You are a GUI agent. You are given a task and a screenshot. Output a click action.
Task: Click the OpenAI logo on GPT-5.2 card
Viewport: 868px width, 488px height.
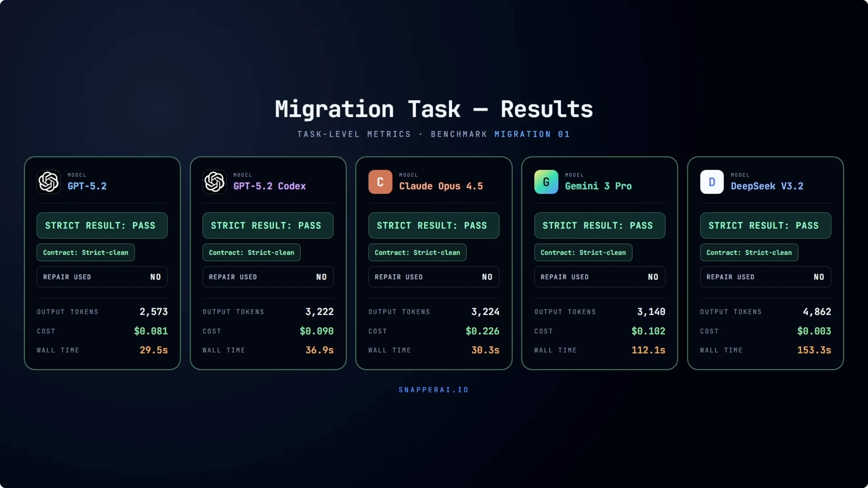tap(49, 182)
